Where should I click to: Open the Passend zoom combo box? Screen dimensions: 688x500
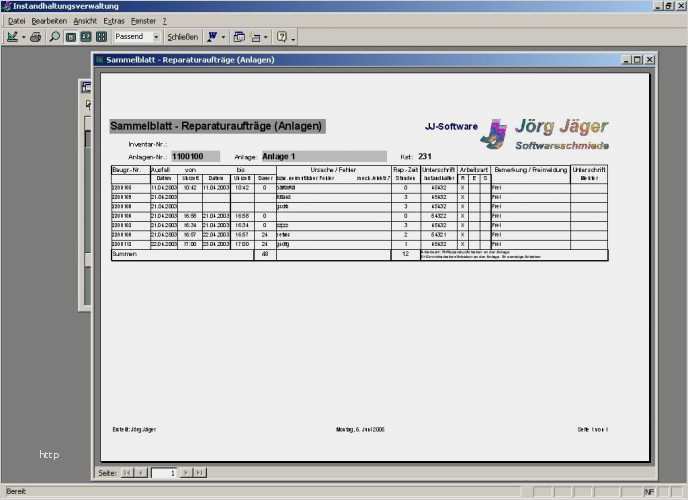click(x=137, y=37)
